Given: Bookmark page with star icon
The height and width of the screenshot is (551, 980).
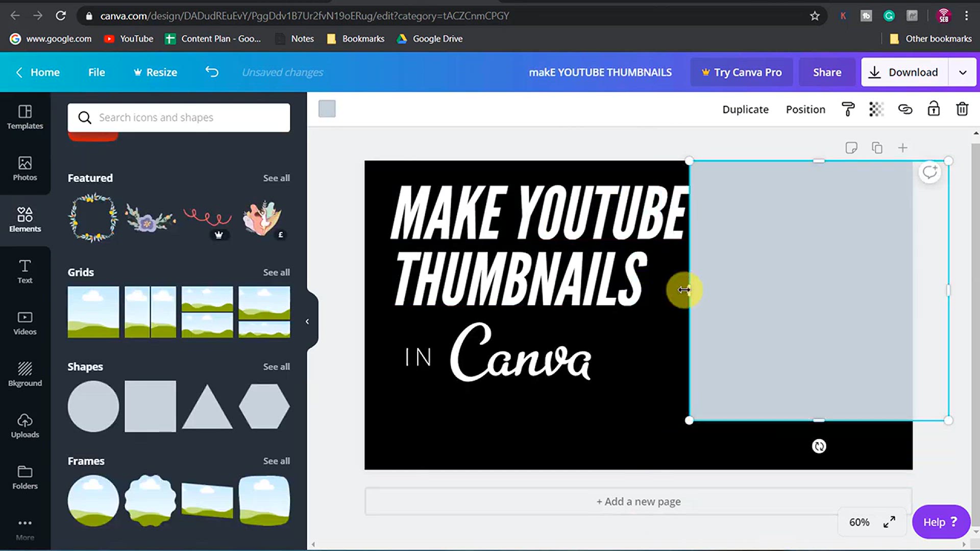Looking at the screenshot, I should click(815, 16).
